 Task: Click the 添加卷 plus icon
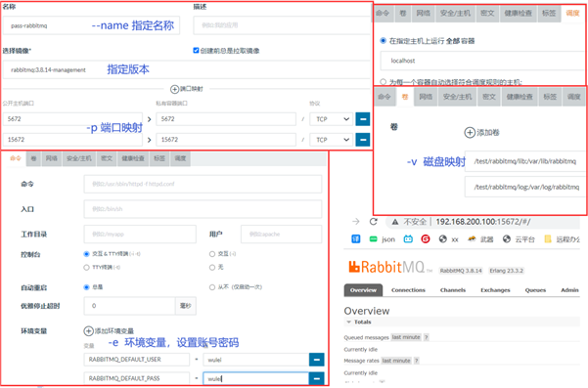470,132
